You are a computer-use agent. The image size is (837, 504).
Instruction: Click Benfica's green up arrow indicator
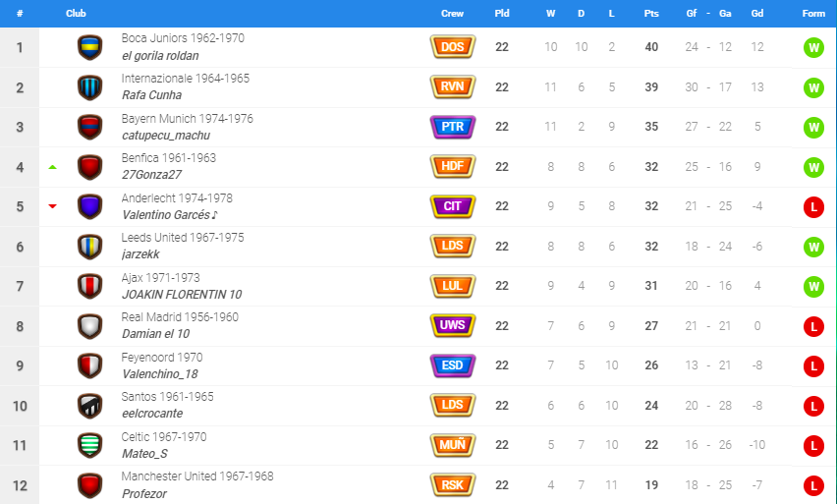[52, 167]
